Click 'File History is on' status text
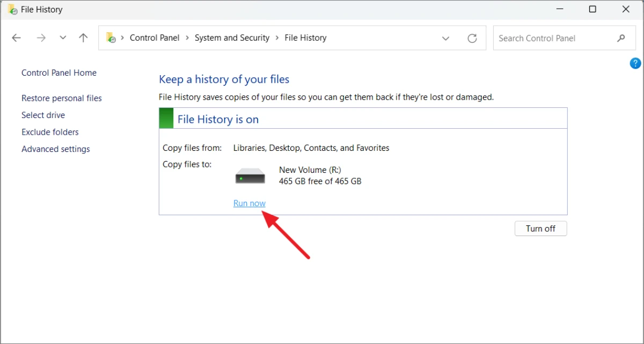The height and width of the screenshot is (344, 644). (218, 120)
